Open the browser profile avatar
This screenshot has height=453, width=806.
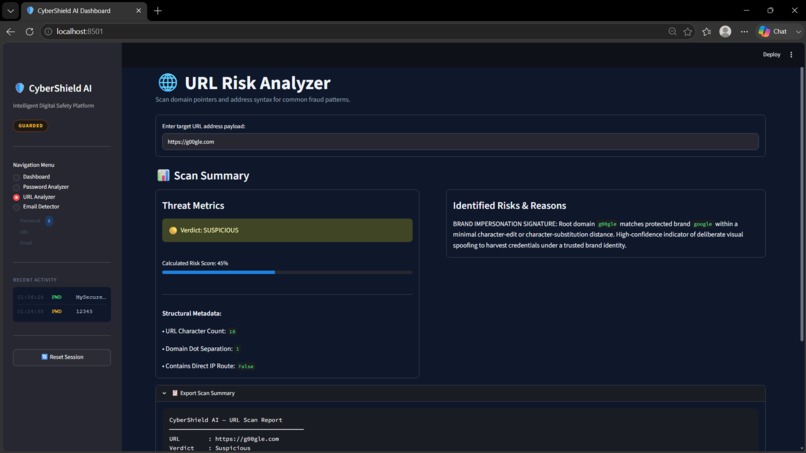(725, 31)
